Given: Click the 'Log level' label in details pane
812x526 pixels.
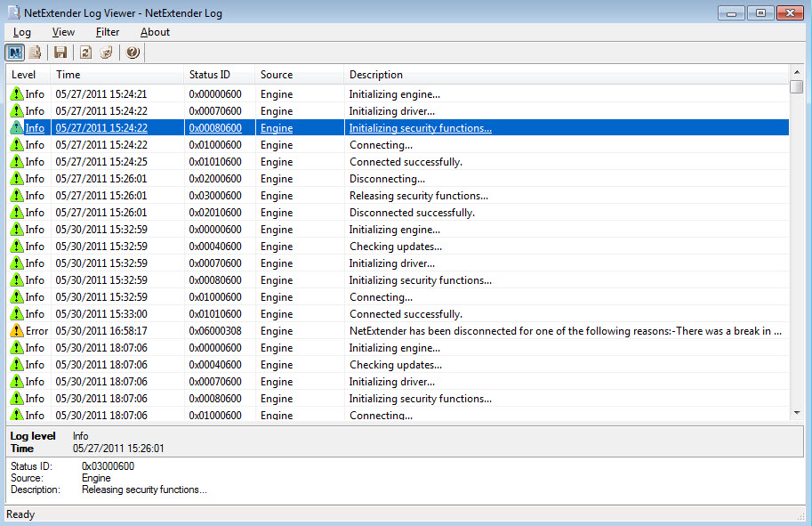Looking at the screenshot, I should click(x=33, y=436).
